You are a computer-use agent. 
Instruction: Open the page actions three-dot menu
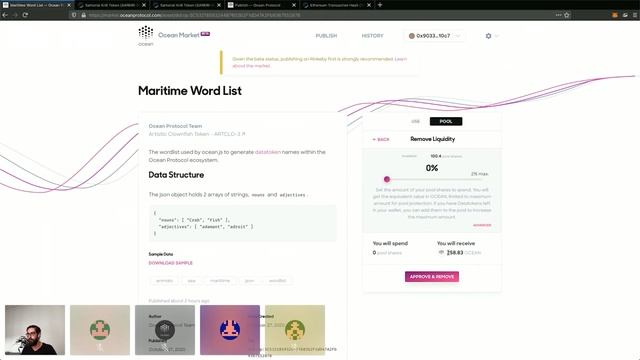point(558,15)
